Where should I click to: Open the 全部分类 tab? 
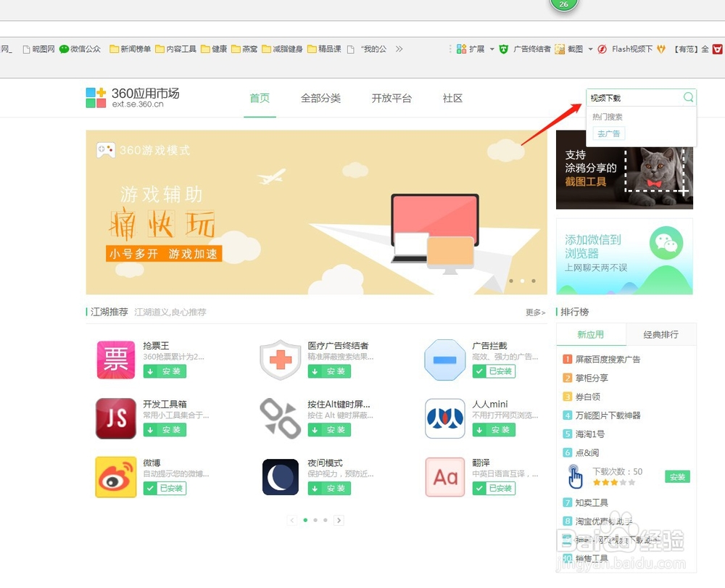(x=320, y=98)
